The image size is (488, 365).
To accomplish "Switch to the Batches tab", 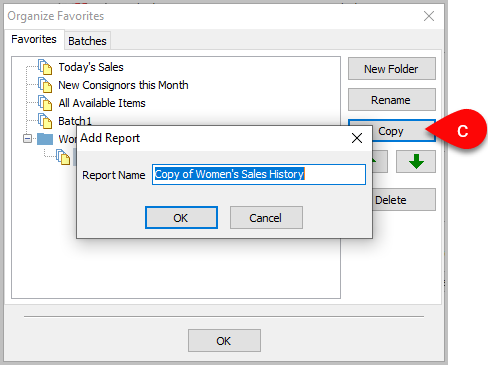I will tap(87, 41).
